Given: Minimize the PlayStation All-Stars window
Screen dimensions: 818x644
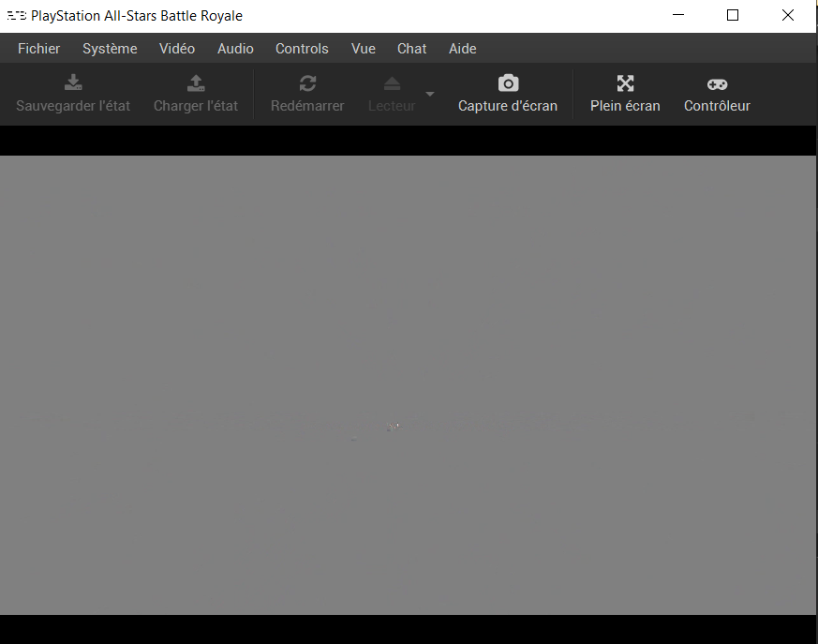Looking at the screenshot, I should pos(678,15).
